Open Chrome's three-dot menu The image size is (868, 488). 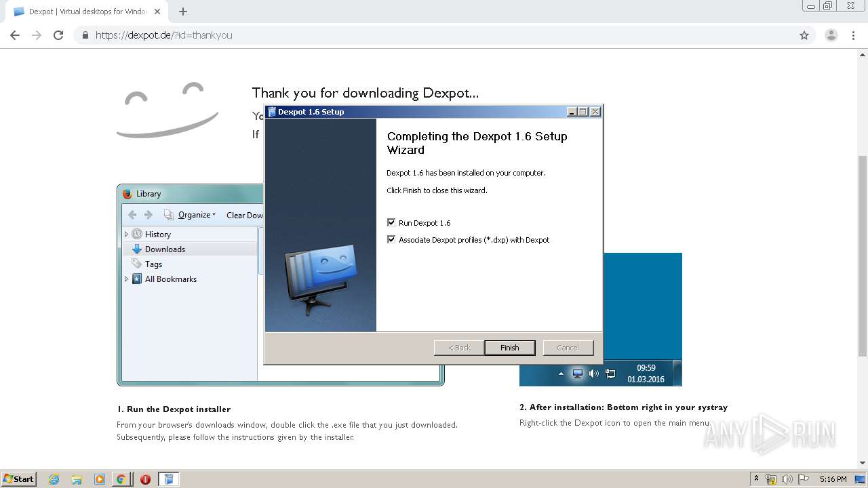coord(853,35)
